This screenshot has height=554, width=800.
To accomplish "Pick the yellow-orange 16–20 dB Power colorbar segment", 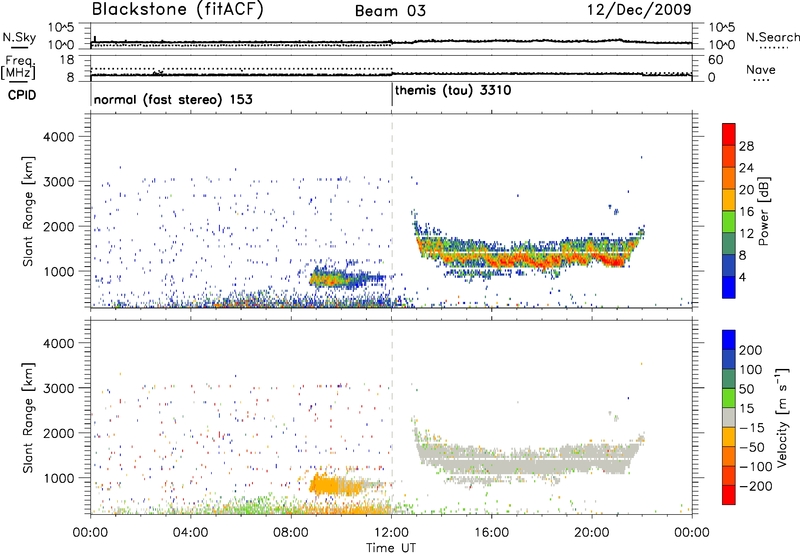I will tap(729, 200).
